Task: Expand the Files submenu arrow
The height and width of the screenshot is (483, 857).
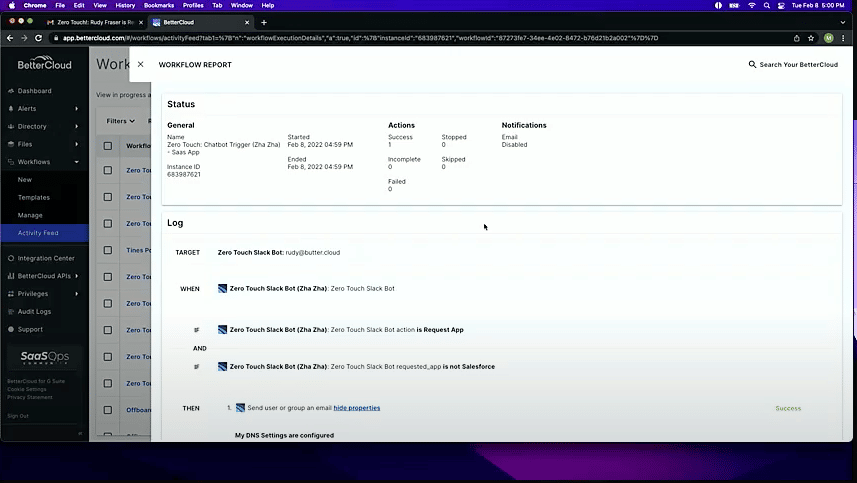Action: pyautogui.click(x=77, y=144)
